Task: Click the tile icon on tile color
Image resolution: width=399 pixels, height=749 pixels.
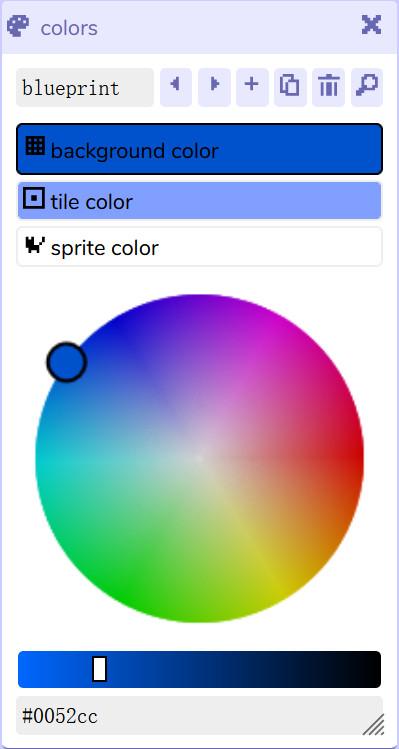Action: point(34,198)
